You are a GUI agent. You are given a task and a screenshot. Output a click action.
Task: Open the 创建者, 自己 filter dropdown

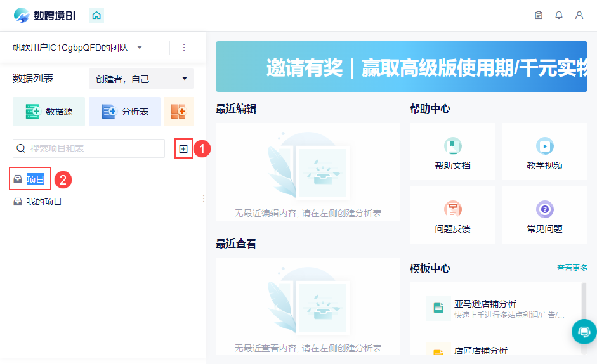(x=141, y=79)
